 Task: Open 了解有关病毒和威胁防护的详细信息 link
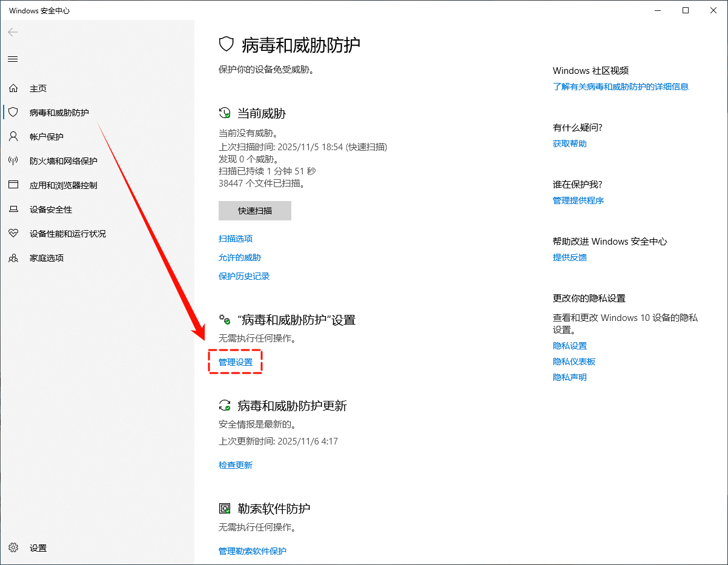tap(621, 87)
